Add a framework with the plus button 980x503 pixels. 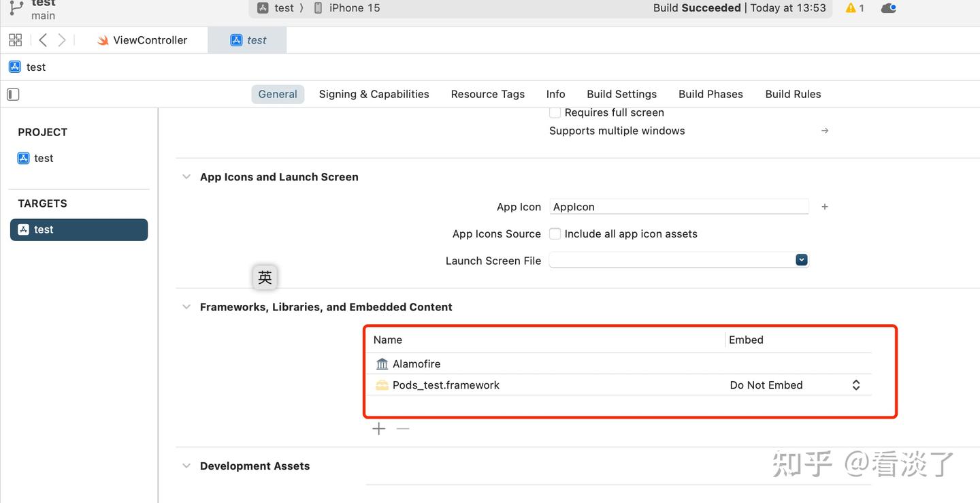379,428
